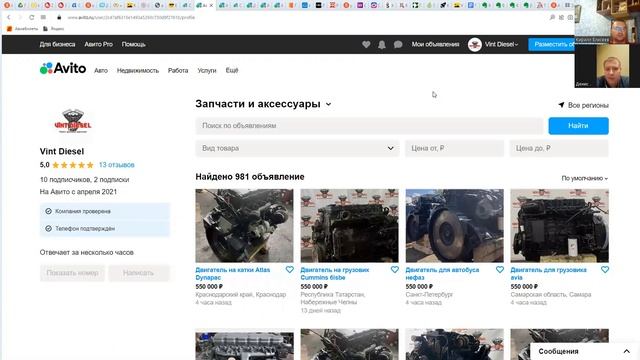Click the browser address bar URL
Screen dimensions: 640x360
131,18
